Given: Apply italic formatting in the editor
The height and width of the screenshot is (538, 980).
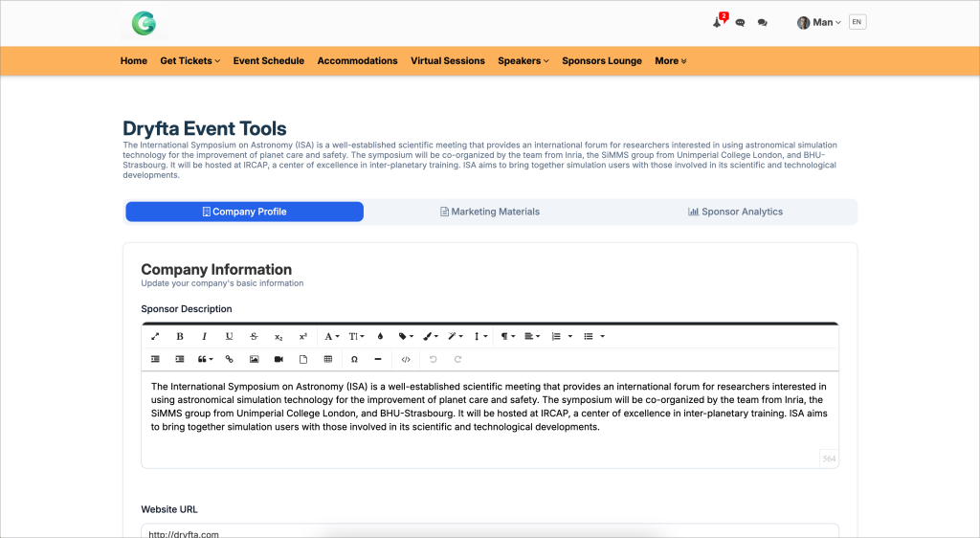Looking at the screenshot, I should (204, 336).
